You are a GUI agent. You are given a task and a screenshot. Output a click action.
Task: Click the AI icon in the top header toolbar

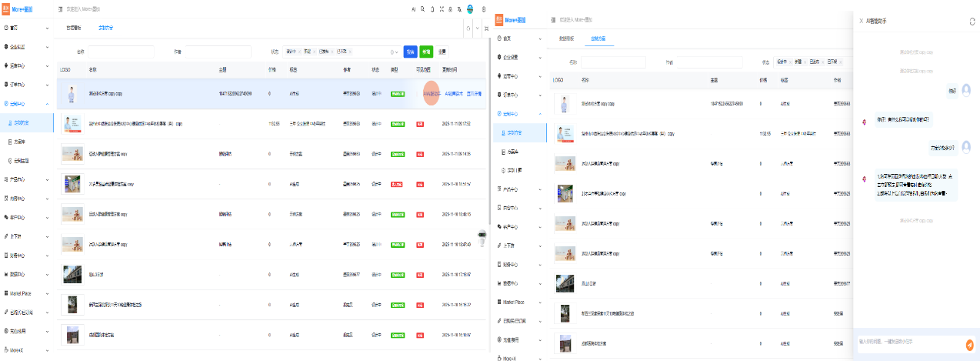coord(413,9)
